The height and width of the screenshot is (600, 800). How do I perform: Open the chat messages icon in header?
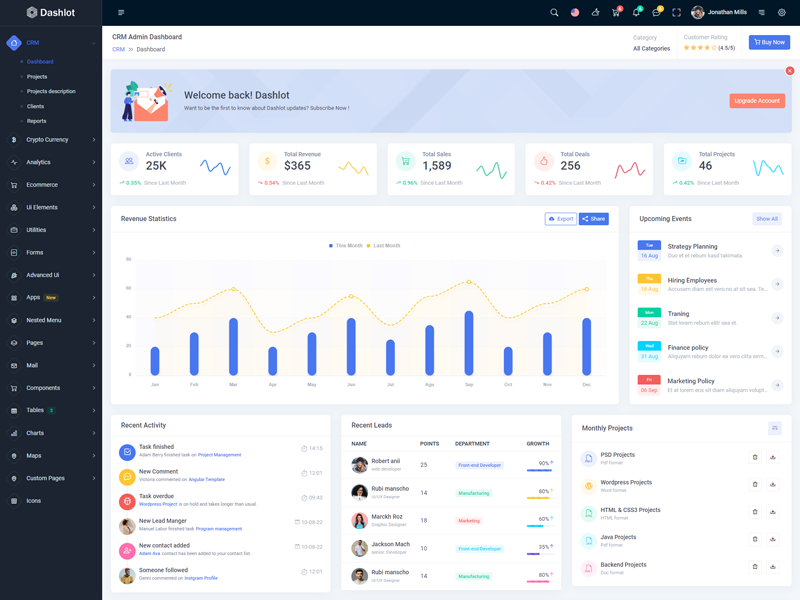click(656, 13)
